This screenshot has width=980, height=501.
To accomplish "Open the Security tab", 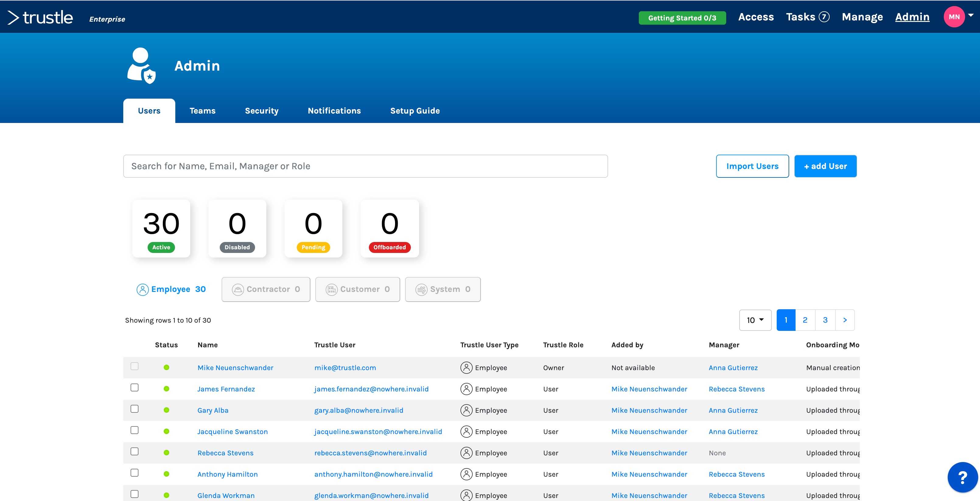I will [262, 111].
